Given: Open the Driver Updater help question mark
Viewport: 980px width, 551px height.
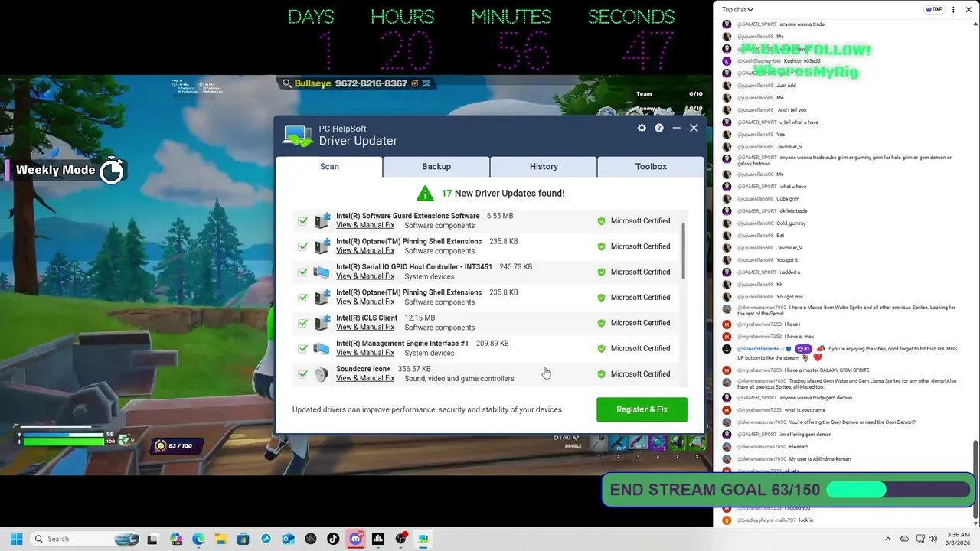Looking at the screenshot, I should click(658, 128).
